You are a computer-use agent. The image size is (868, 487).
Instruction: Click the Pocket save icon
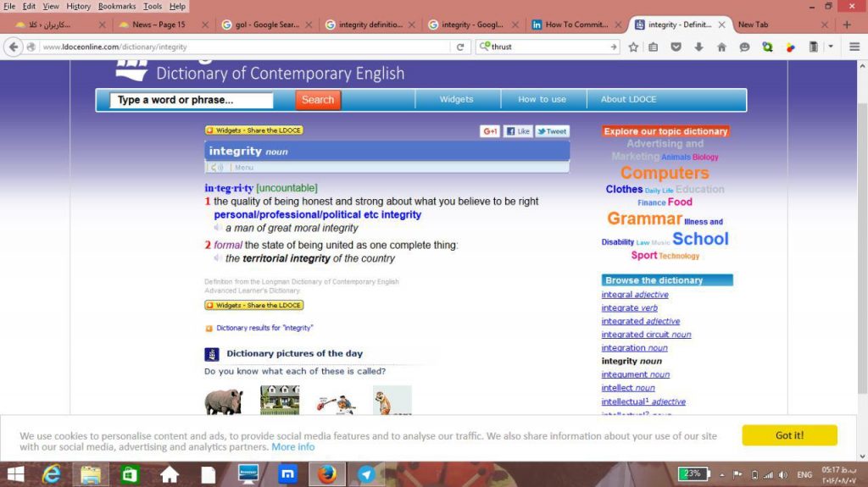(x=676, y=47)
